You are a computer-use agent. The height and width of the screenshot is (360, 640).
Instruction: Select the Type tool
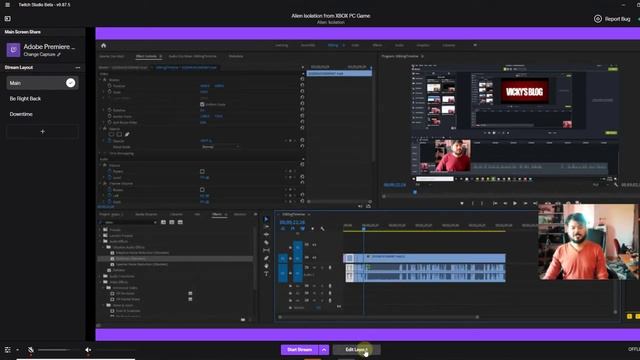pyautogui.click(x=266, y=273)
